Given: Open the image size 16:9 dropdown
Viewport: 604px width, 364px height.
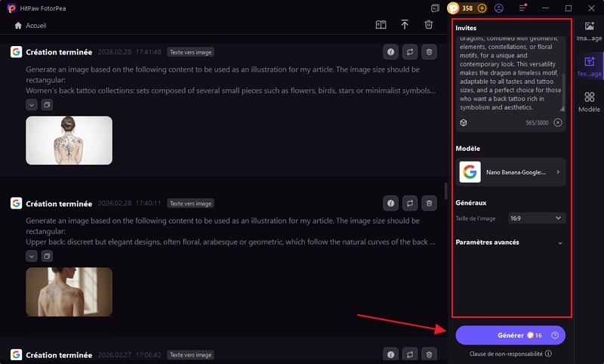Looking at the screenshot, I should 537,218.
